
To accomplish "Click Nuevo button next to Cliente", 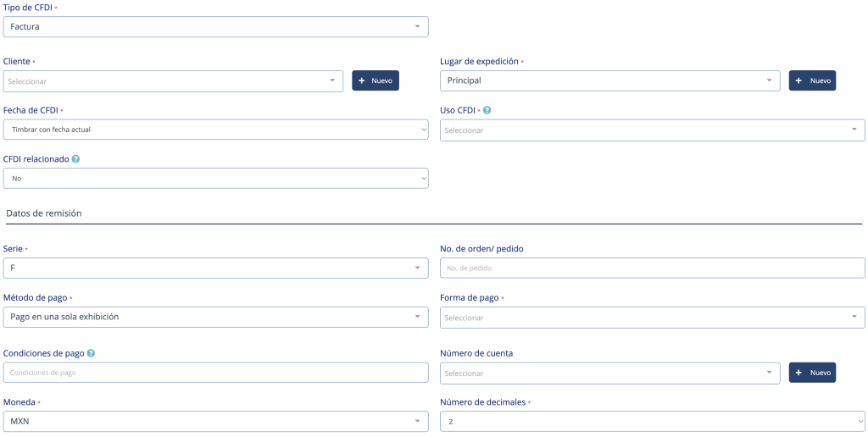I will tap(376, 80).
